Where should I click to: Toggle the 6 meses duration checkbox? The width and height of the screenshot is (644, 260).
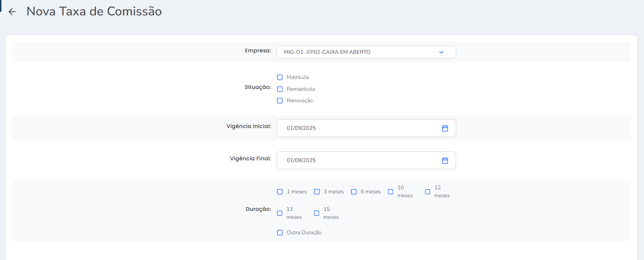(x=354, y=192)
